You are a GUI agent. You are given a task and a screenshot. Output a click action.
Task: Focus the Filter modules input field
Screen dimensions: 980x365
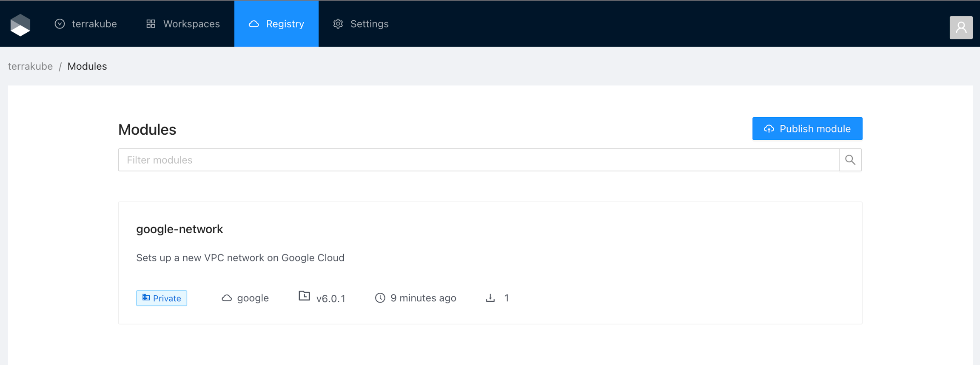click(478, 160)
